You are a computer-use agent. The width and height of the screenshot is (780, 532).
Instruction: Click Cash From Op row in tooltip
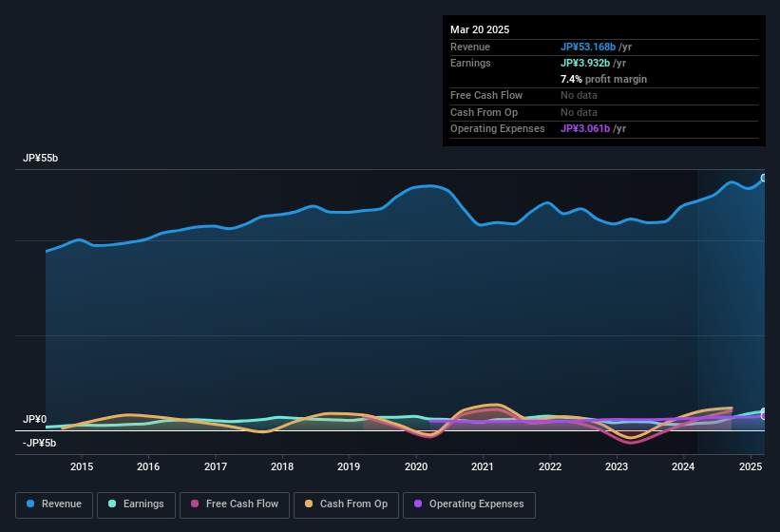(604, 112)
